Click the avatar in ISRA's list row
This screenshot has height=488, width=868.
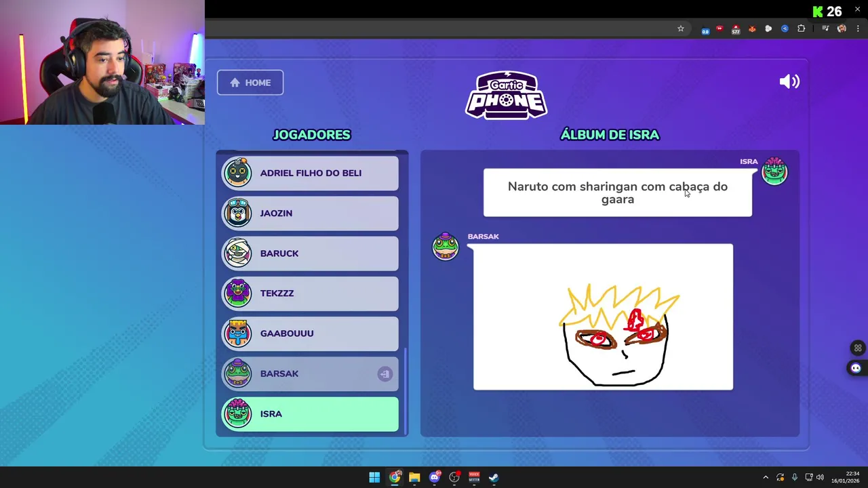click(237, 413)
